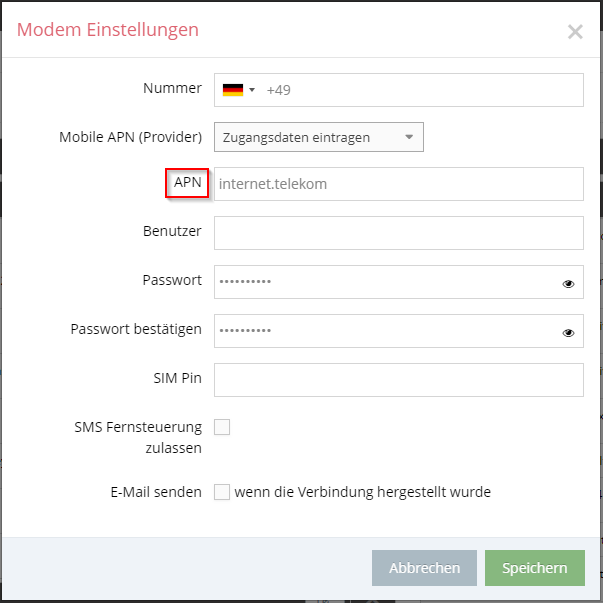
Task: Check E-Mail senden checkbox
Action: pos(222,492)
